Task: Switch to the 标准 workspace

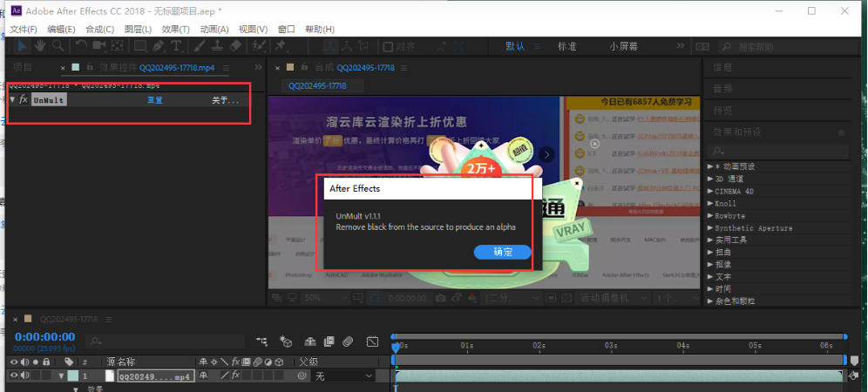Action: tap(567, 45)
